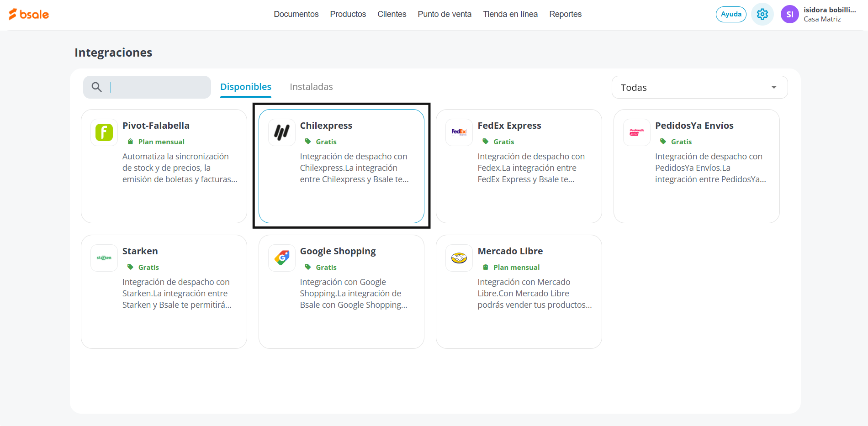Open the FedEx Express integration title
The width and height of the screenshot is (868, 426).
[x=509, y=126]
